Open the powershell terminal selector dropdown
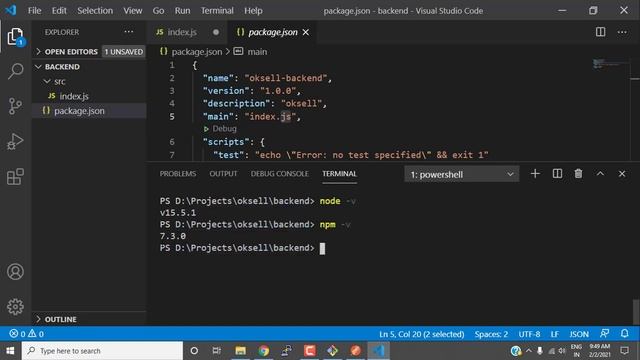Screen dimensions: 640x360 coord(462,174)
